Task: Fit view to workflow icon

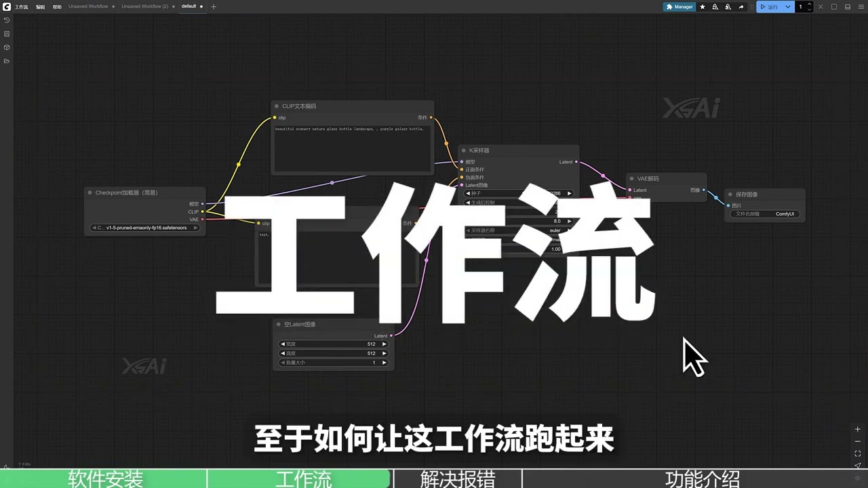Action: (x=858, y=453)
